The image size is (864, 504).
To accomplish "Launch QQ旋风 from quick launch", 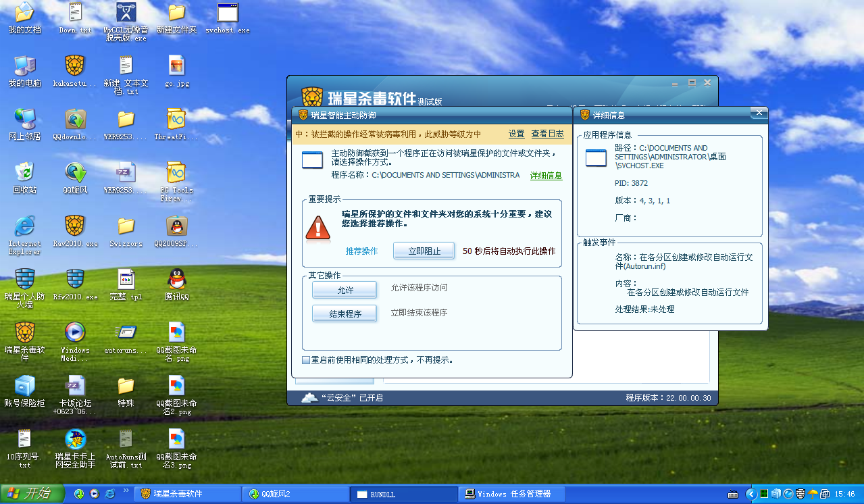I will [x=79, y=494].
